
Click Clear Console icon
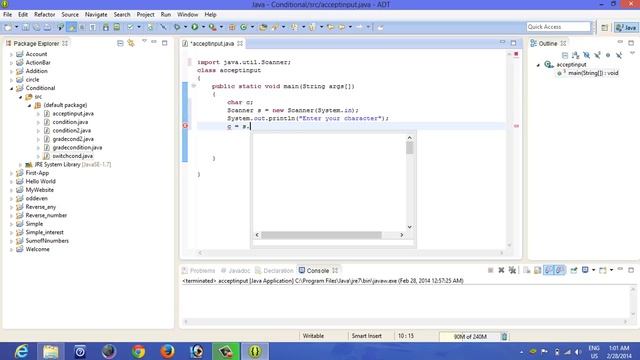click(527, 270)
